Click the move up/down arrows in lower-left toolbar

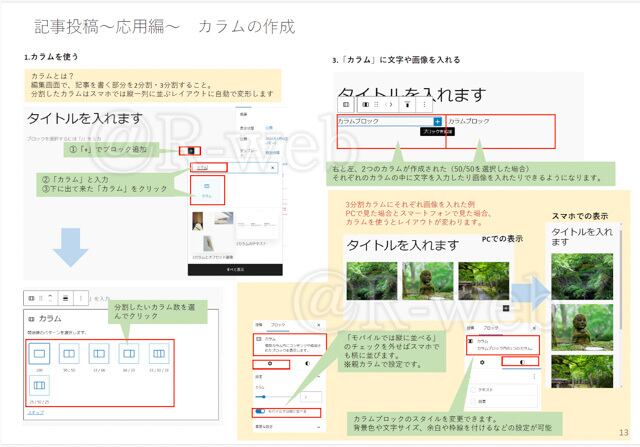pyautogui.click(x=50, y=298)
